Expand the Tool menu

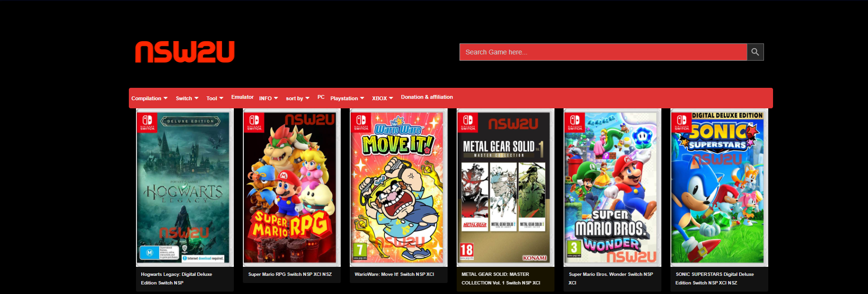(x=215, y=98)
